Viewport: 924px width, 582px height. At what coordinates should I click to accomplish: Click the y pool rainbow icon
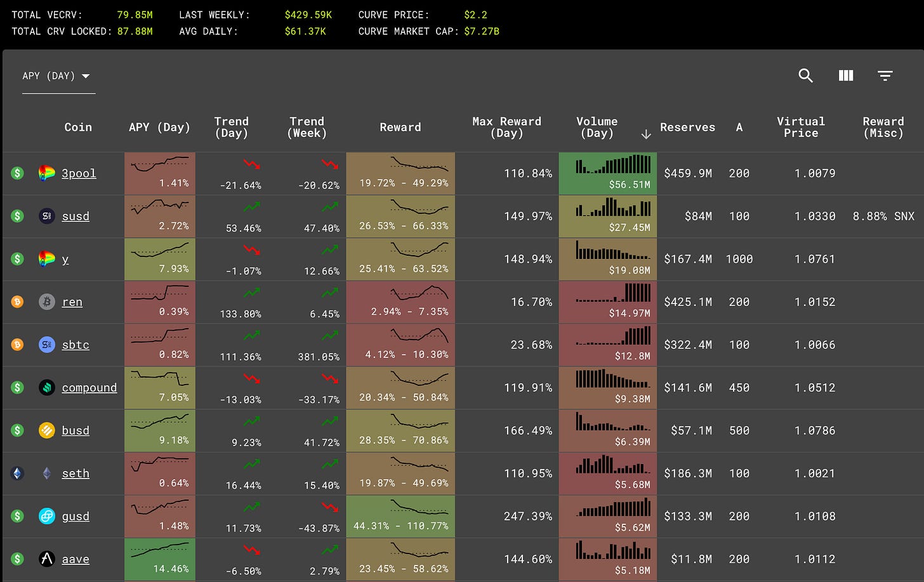[46, 258]
